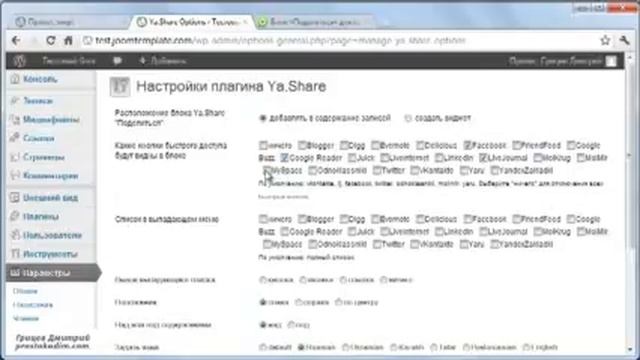Bookmark page with star icon

(x=605, y=40)
